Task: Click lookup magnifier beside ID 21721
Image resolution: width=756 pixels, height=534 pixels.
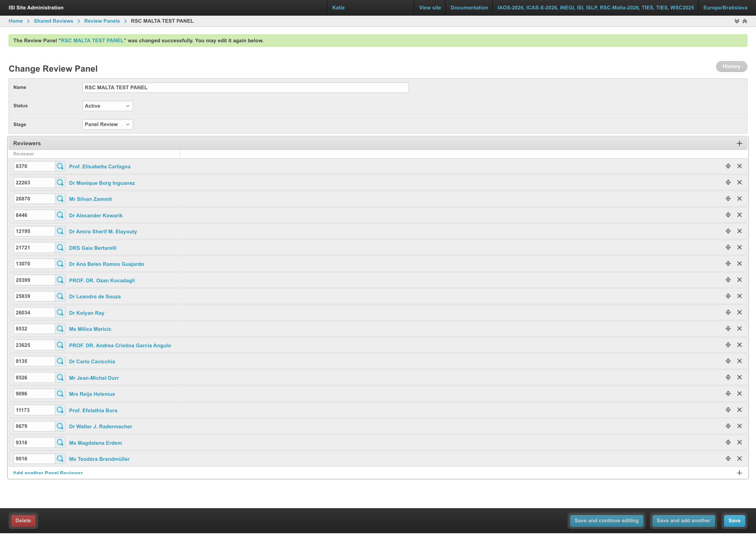Action: pyautogui.click(x=60, y=247)
